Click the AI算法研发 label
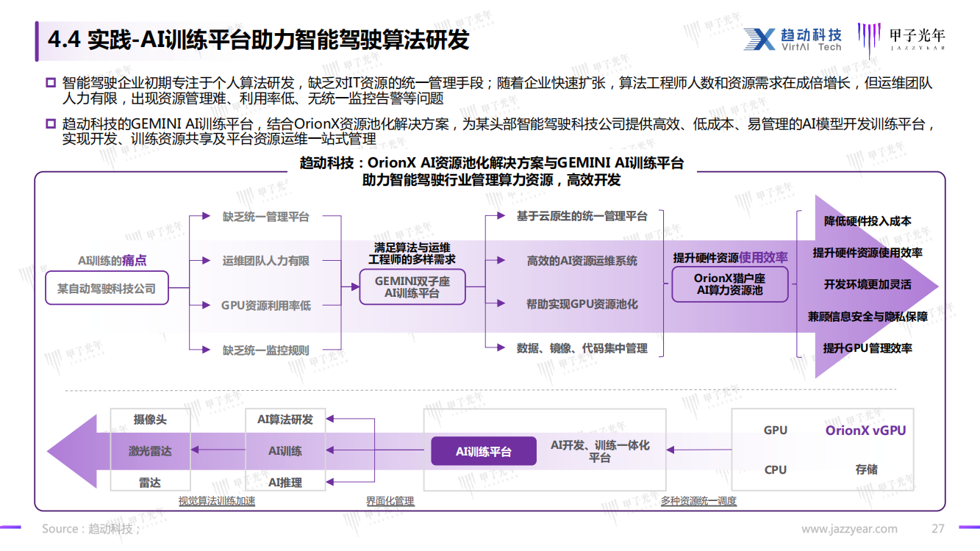Image resolution: width=980 pixels, height=551 pixels. [x=285, y=419]
